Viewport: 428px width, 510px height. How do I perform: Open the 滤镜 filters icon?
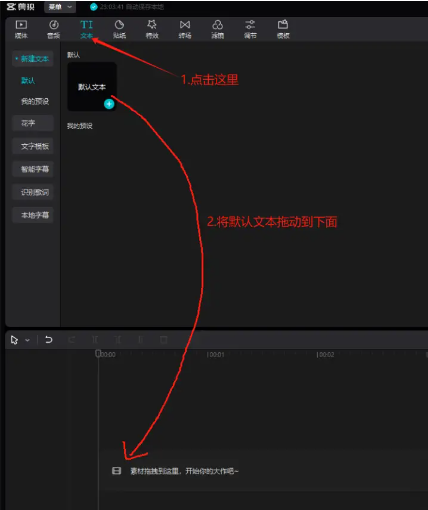tap(217, 29)
